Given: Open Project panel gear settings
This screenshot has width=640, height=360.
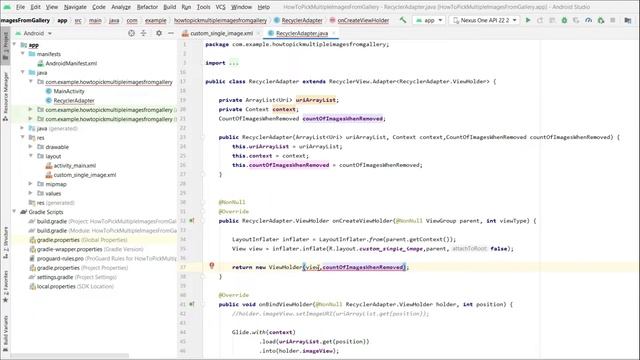Looking at the screenshot, I should (x=159, y=33).
